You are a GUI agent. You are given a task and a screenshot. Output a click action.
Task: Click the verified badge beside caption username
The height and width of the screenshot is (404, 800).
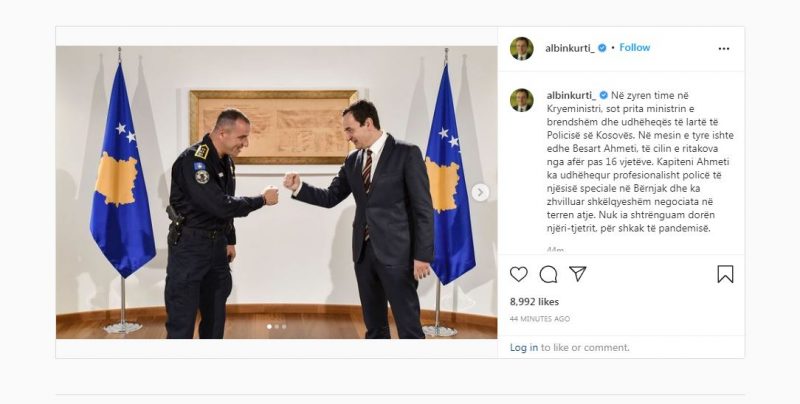(604, 95)
